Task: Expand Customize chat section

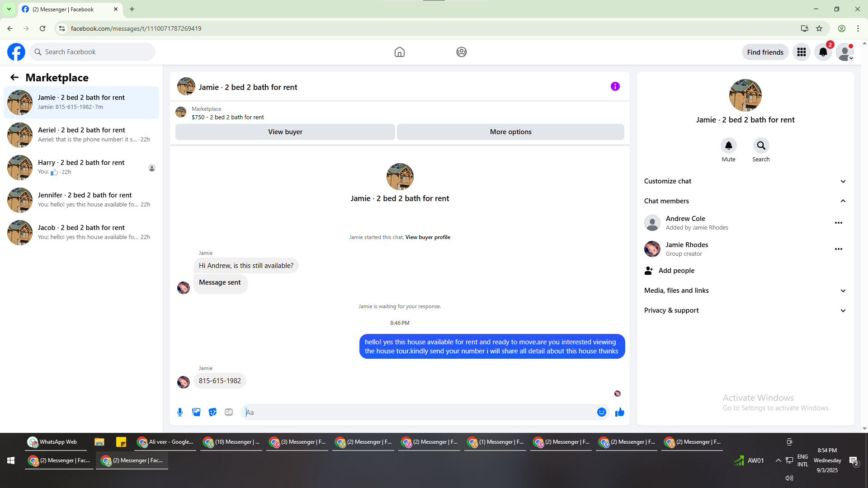Action: coord(745,181)
